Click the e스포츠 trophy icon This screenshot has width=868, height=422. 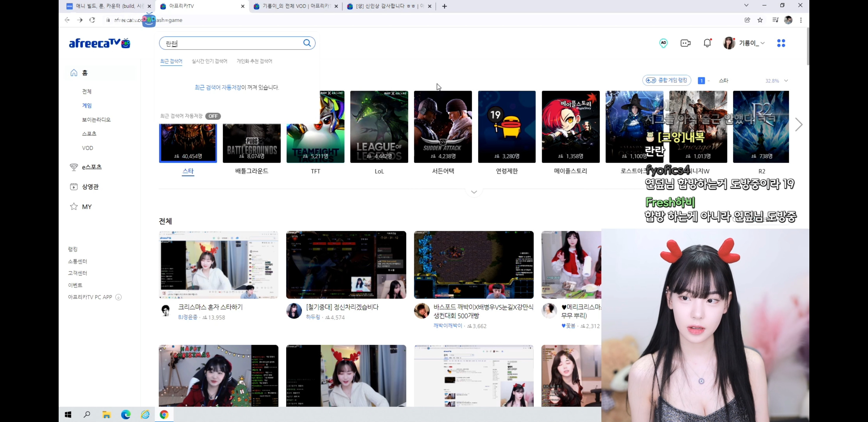[x=74, y=167]
